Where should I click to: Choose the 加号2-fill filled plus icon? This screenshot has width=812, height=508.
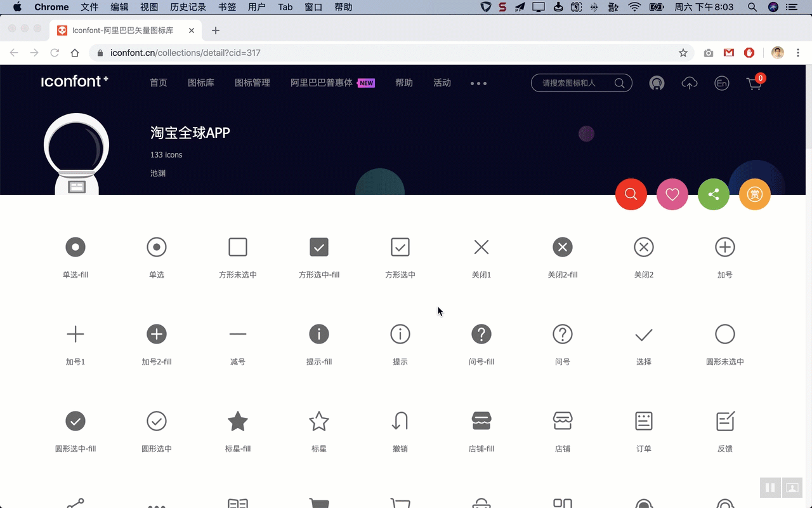(157, 334)
